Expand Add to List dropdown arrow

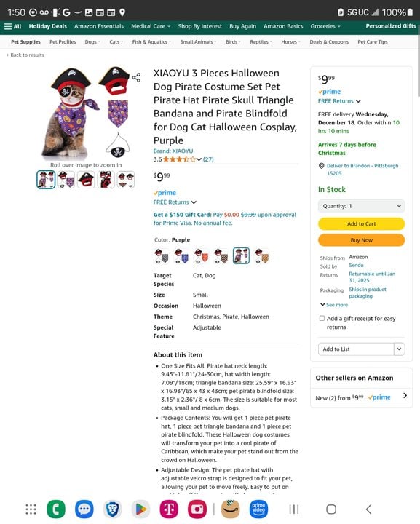click(400, 349)
